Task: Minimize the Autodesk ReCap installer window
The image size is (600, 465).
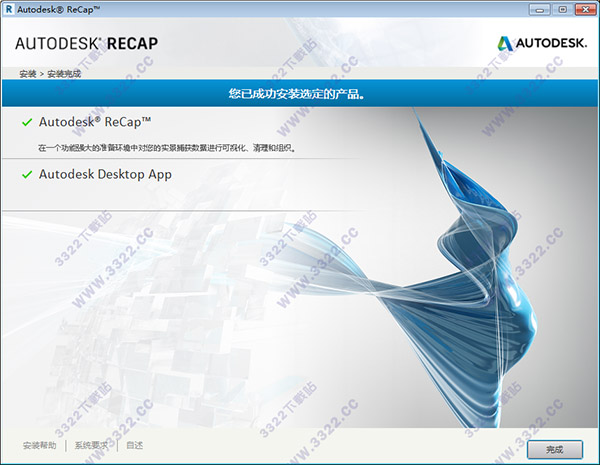Action: (540, 10)
